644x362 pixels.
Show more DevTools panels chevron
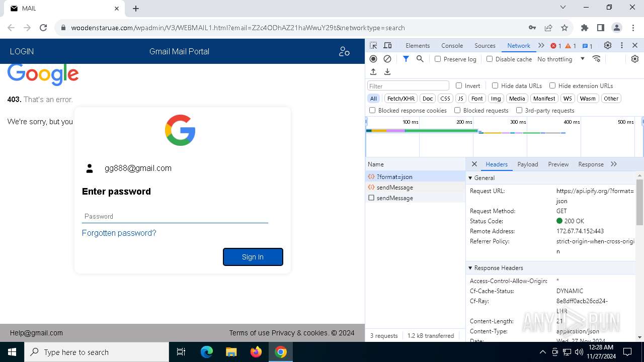541,45
